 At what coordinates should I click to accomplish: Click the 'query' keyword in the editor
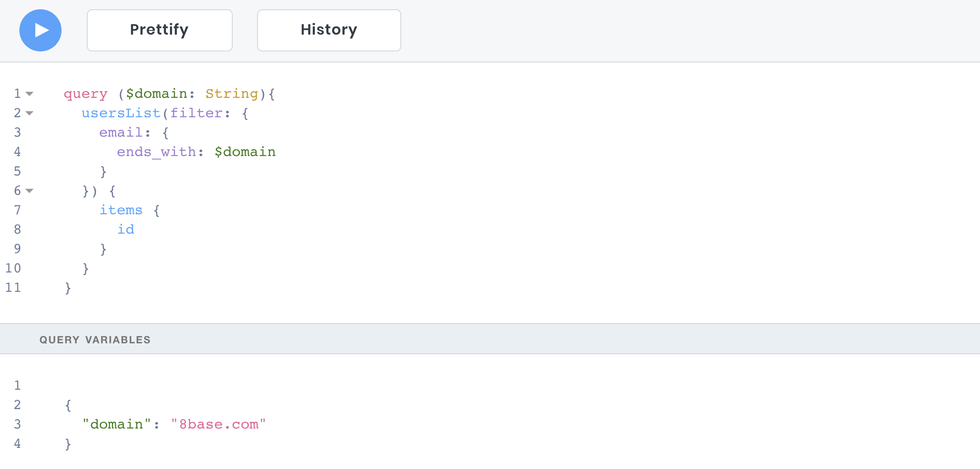click(x=86, y=94)
